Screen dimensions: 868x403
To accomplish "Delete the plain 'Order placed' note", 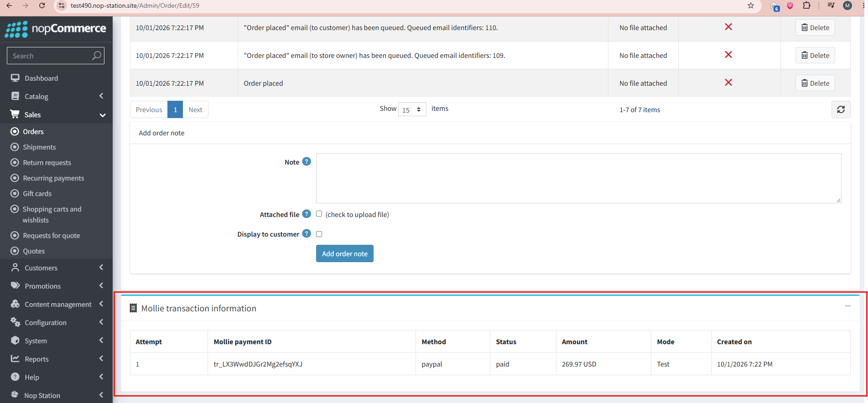I will [815, 83].
